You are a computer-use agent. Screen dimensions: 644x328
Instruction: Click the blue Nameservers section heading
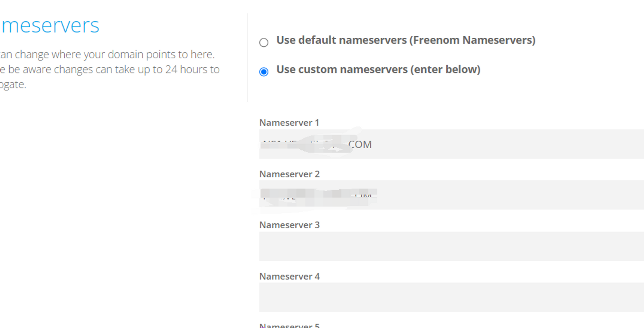point(50,26)
